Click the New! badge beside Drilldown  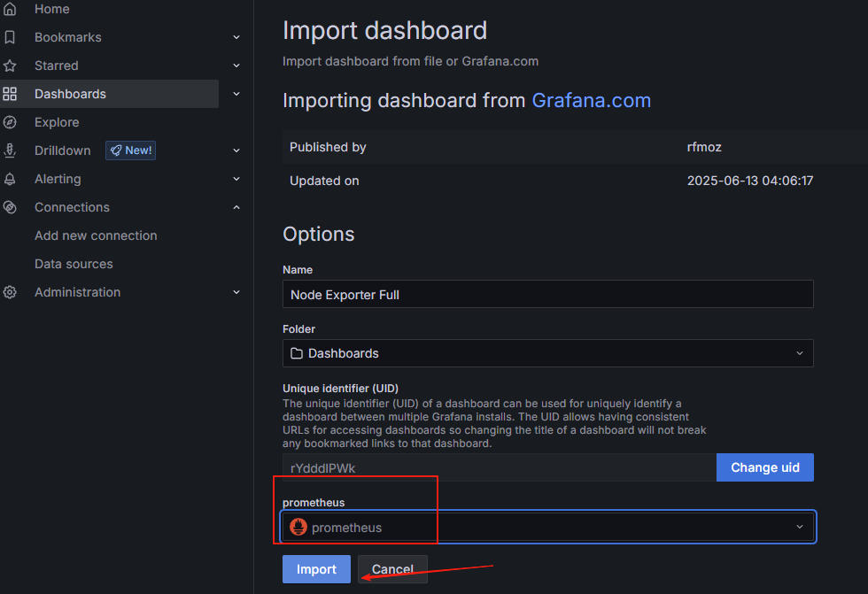[x=131, y=150]
